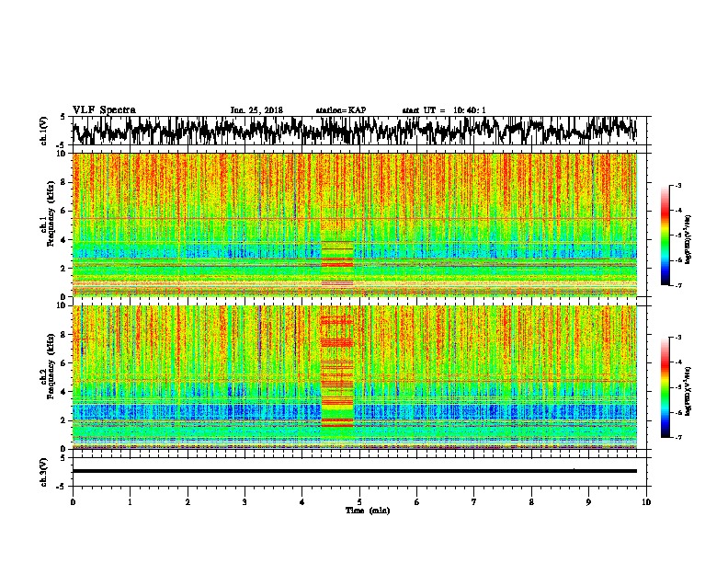Image resolution: width=728 pixels, height=563 pixels.
Task: Click the ch.1 spectrogram color scale bar
Action: (x=665, y=236)
